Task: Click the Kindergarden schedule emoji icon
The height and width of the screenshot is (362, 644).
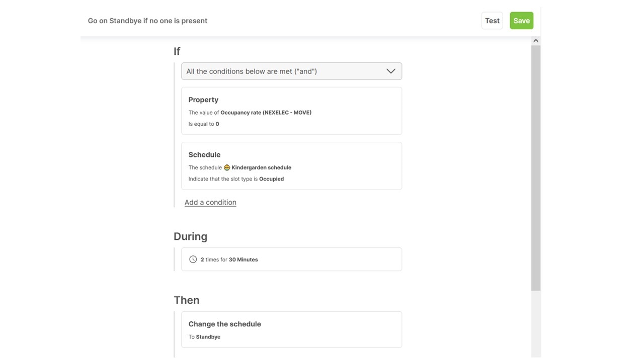Action: click(227, 167)
